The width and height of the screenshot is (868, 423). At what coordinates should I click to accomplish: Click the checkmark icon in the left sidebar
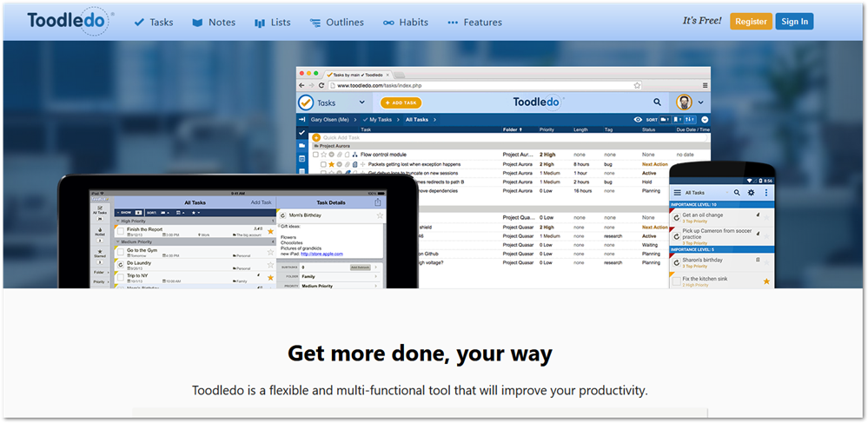[301, 133]
